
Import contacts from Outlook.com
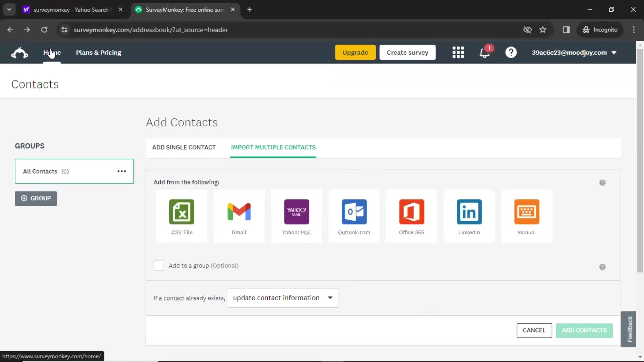[x=354, y=217]
